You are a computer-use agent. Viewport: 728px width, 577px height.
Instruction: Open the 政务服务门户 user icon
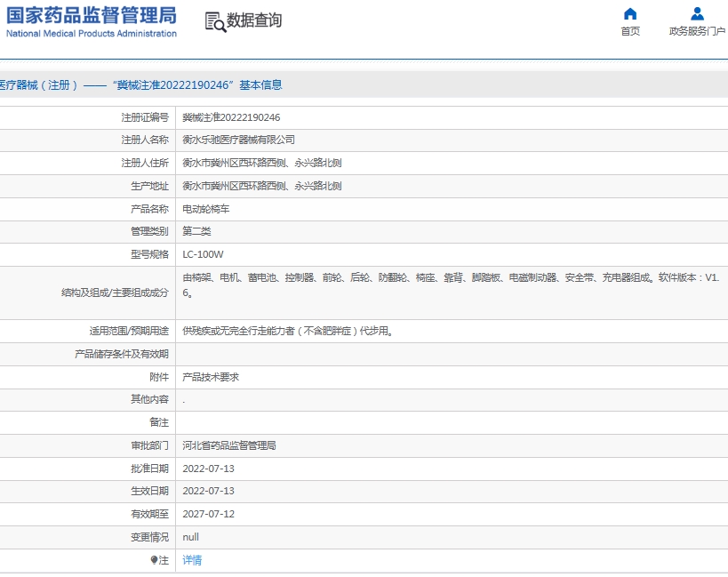pos(697,14)
